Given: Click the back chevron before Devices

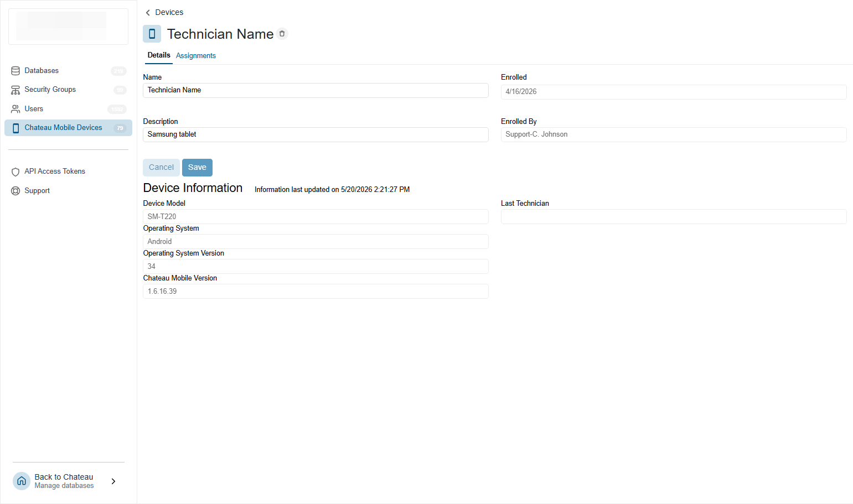Looking at the screenshot, I should click(148, 12).
